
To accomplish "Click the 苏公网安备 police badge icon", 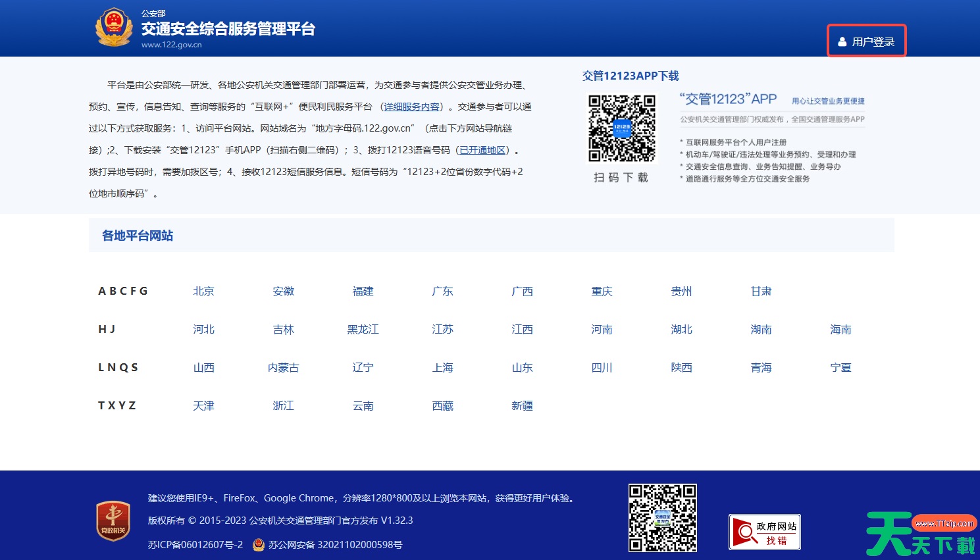I will pyautogui.click(x=257, y=545).
